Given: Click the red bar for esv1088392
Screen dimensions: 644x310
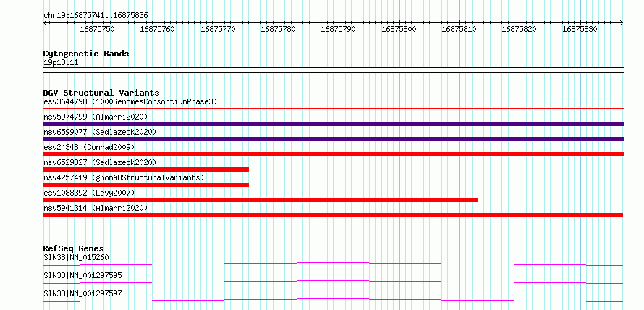Looking at the screenshot, I should [260, 200].
